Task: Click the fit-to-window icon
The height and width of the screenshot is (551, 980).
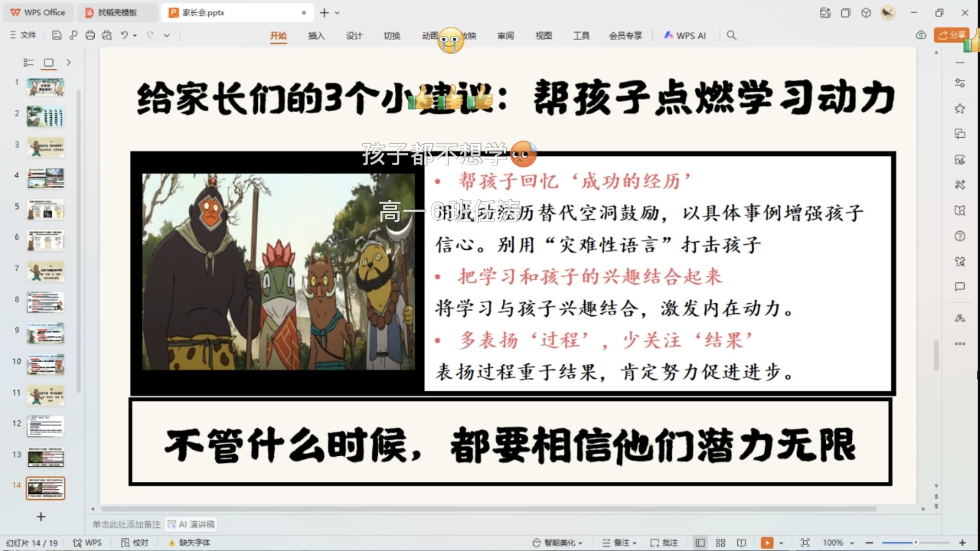Action: (805, 543)
